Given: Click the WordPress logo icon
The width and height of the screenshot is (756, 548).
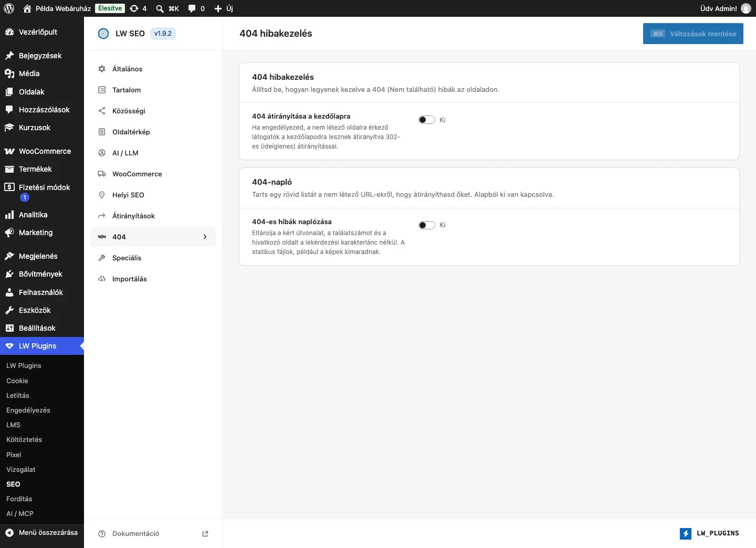Looking at the screenshot, I should (9, 8).
